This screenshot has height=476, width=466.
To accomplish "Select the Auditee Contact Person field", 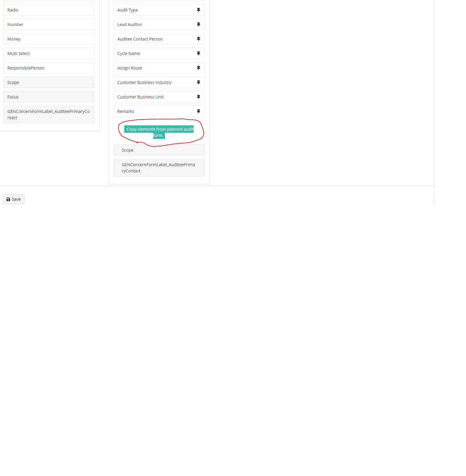I will click(x=159, y=39).
